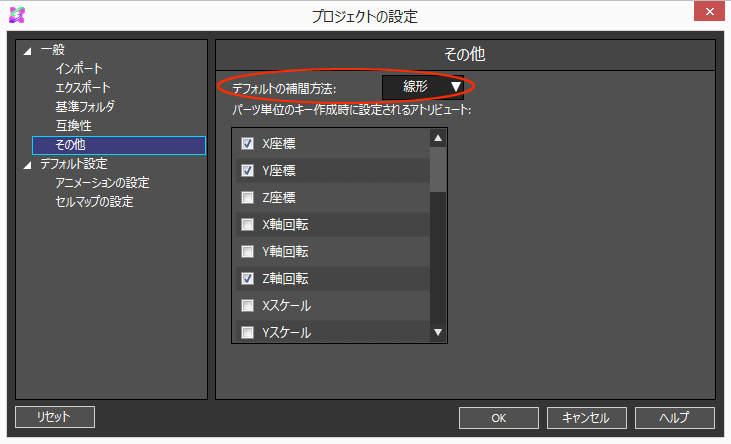Click the SpriteStudio app icon in title bar

click(17, 15)
